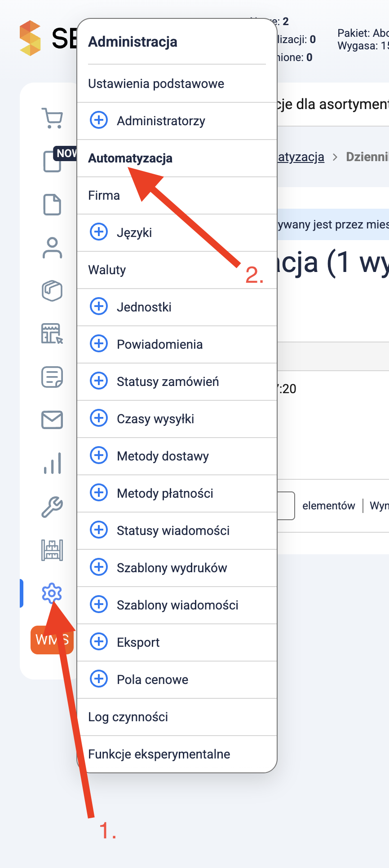Click the Szablony wiadomości label

click(177, 605)
